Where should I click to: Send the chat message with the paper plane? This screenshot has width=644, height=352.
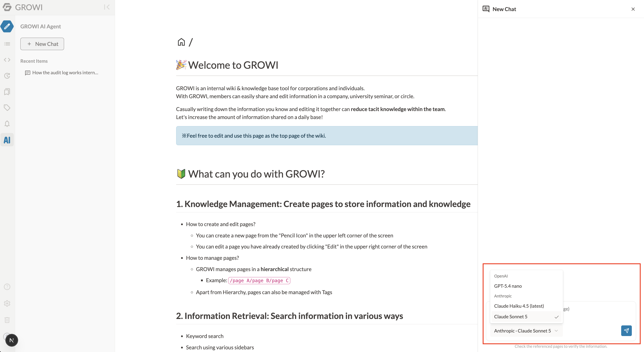click(x=626, y=330)
